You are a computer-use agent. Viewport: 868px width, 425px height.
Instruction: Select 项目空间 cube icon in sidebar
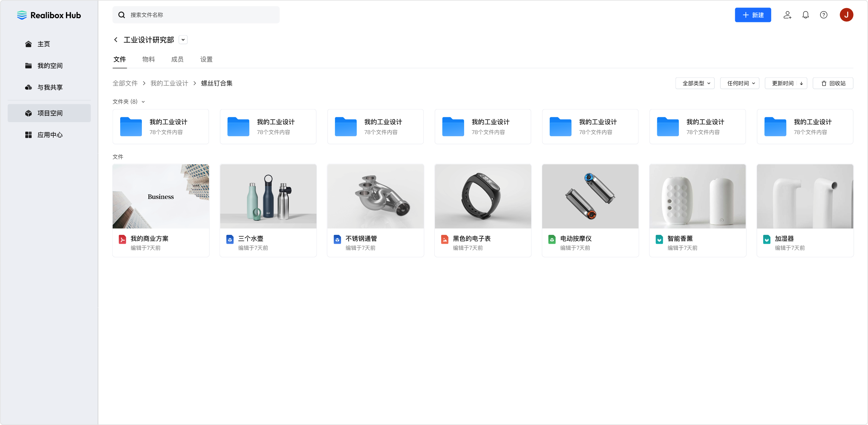click(28, 113)
